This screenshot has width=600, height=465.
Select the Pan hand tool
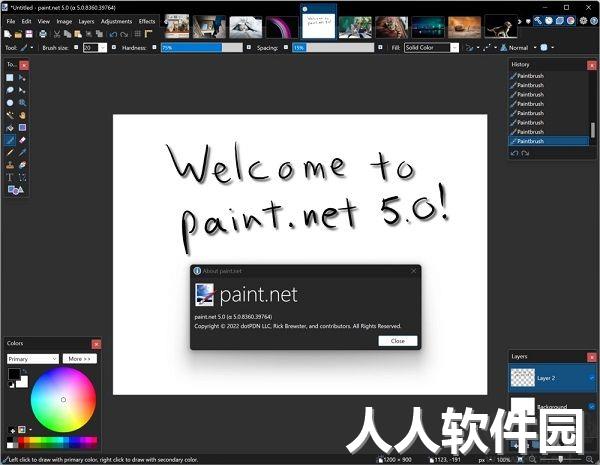point(23,115)
